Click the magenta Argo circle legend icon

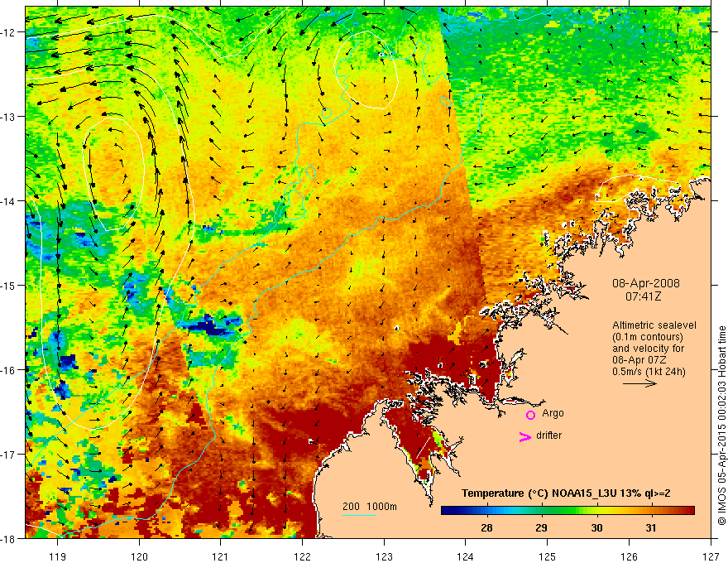coord(530,415)
